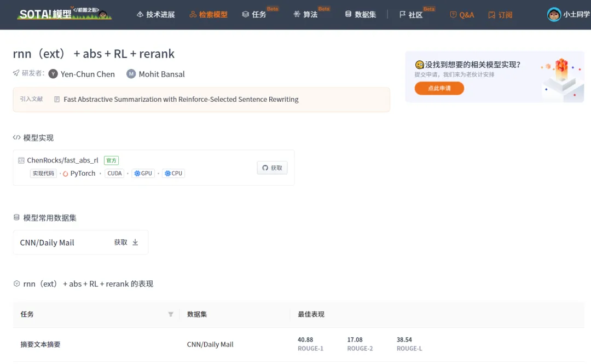Screen dimensions: 591x364
Task: Open developer Yen-Chun Chen
Action: [88, 74]
